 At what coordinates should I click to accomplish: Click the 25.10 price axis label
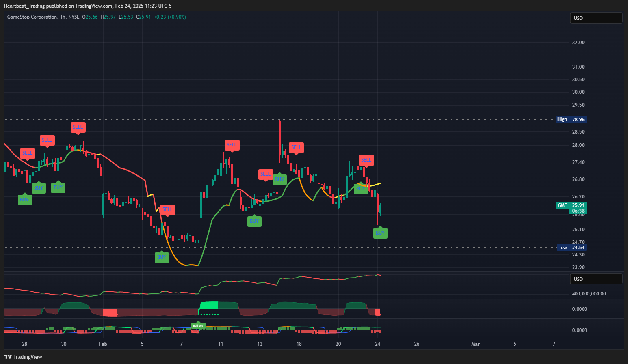(x=578, y=230)
